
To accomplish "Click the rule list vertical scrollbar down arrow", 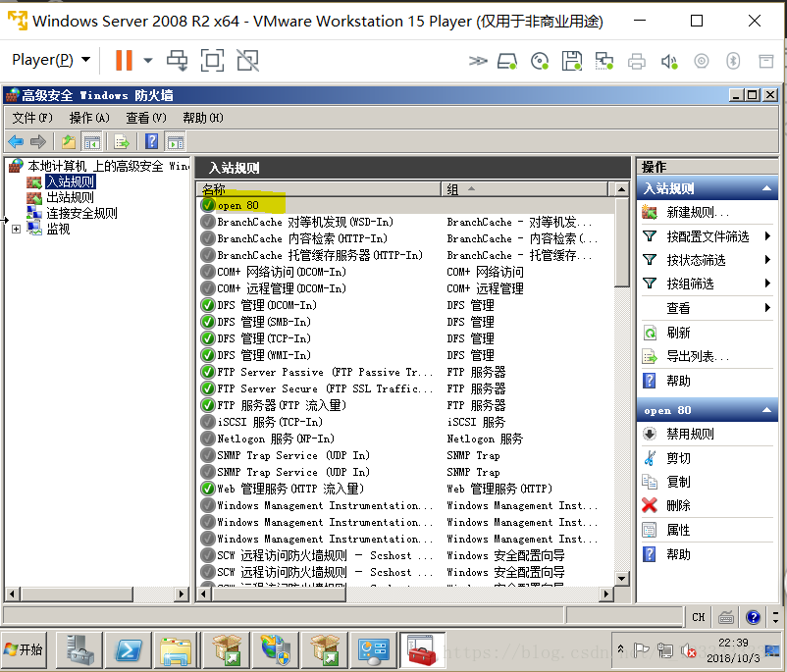I will pyautogui.click(x=621, y=579).
